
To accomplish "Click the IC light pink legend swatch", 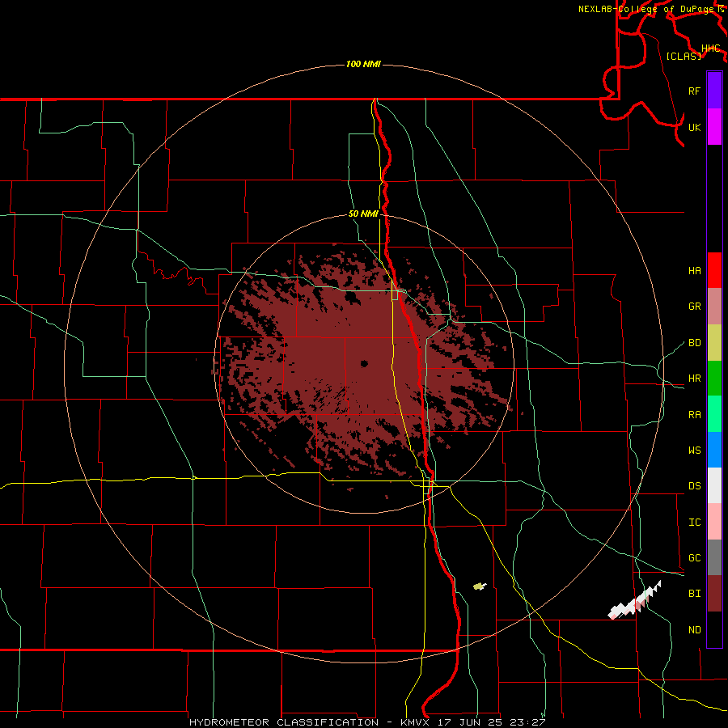I will point(714,522).
